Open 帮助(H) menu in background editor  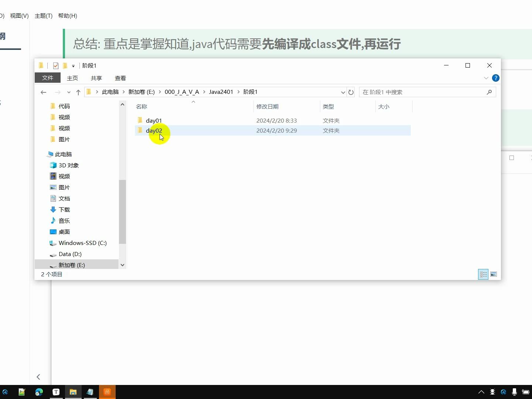(x=68, y=16)
